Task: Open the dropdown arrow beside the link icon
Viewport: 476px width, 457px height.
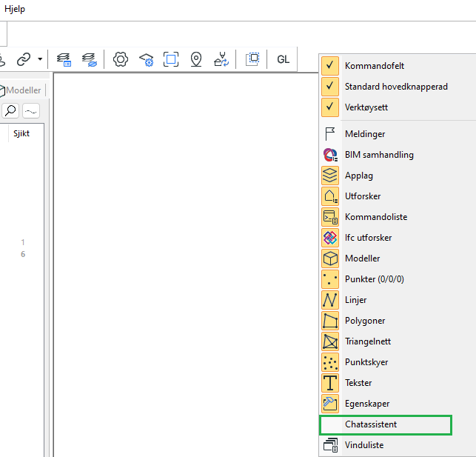Action: pyautogui.click(x=39, y=59)
